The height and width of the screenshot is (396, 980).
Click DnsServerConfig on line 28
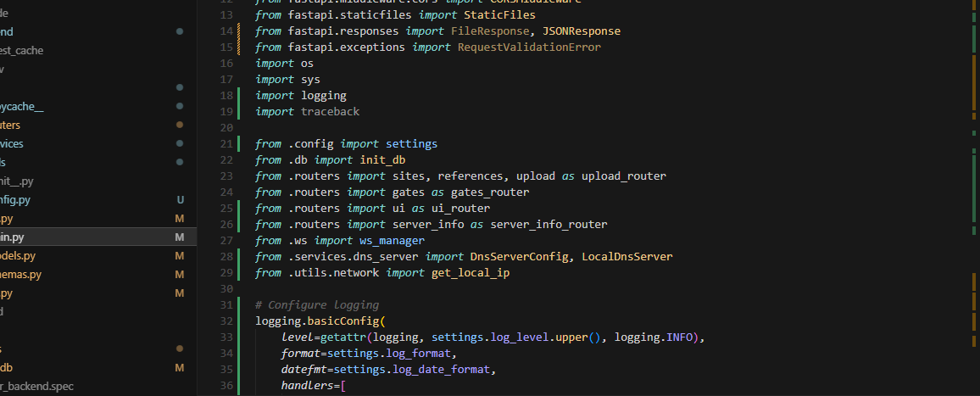coord(519,256)
